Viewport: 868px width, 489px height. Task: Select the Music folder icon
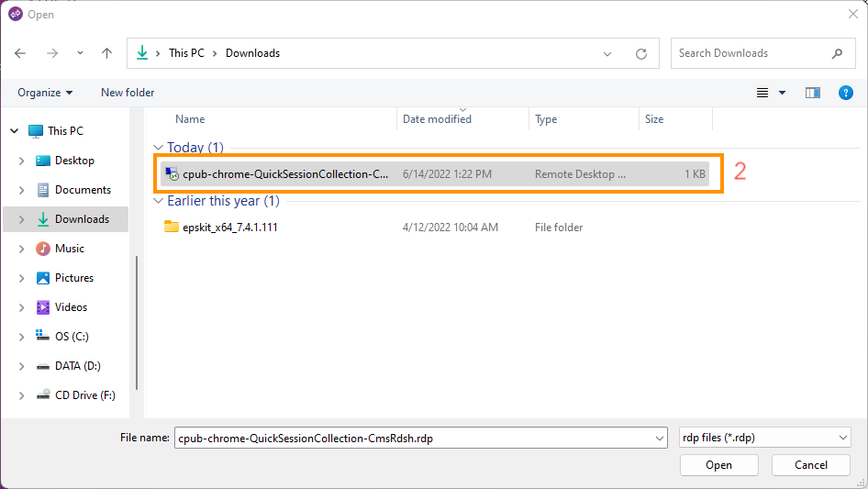tap(42, 249)
